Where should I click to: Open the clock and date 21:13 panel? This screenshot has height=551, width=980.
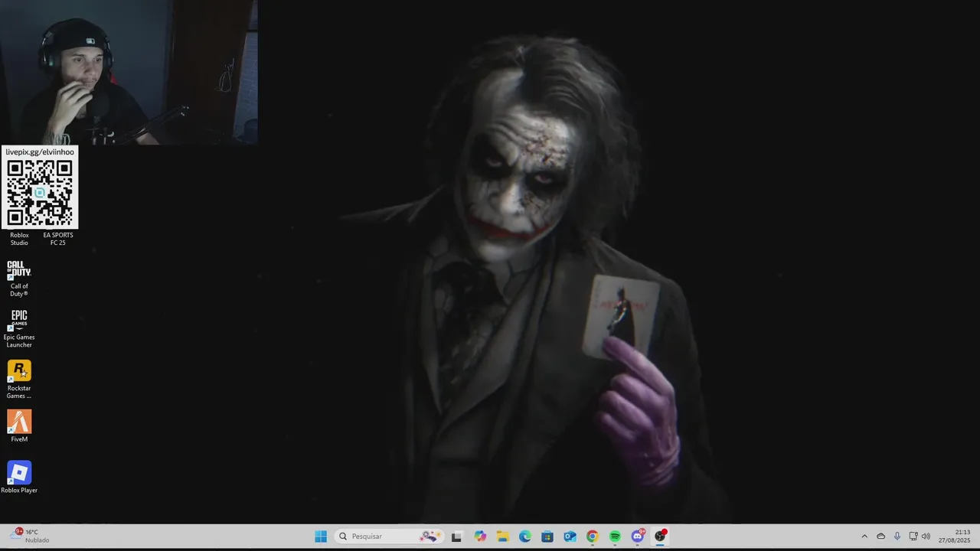(x=954, y=536)
